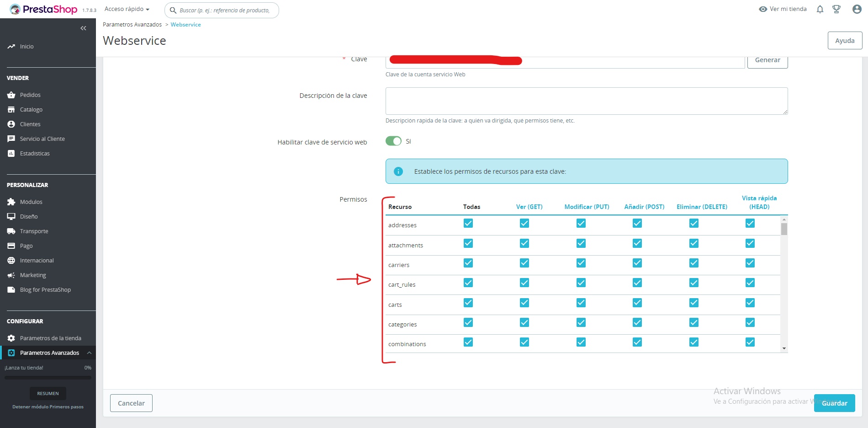This screenshot has height=428, width=868.
Task: Click the Internacional globe icon
Action: click(11, 261)
